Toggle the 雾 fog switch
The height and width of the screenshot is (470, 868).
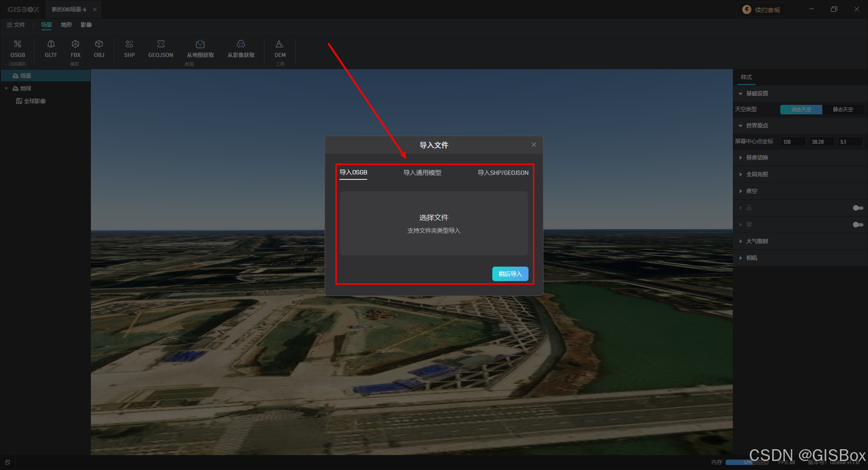(x=858, y=225)
